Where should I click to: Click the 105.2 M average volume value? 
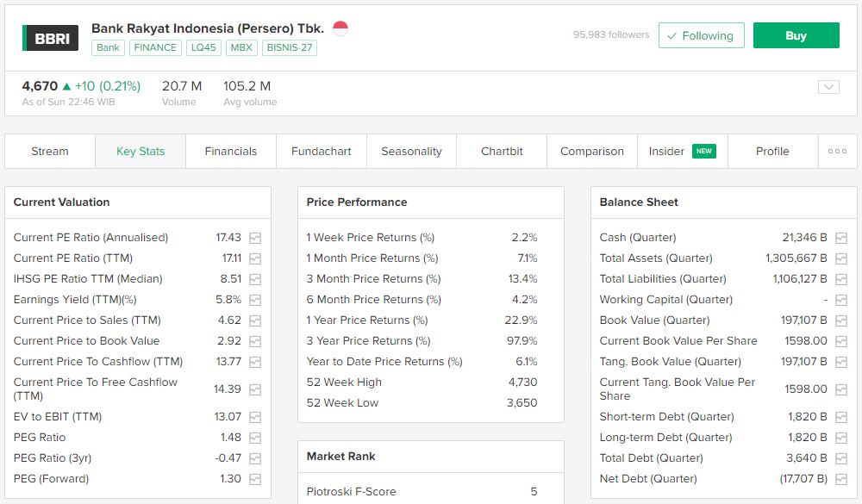point(247,86)
